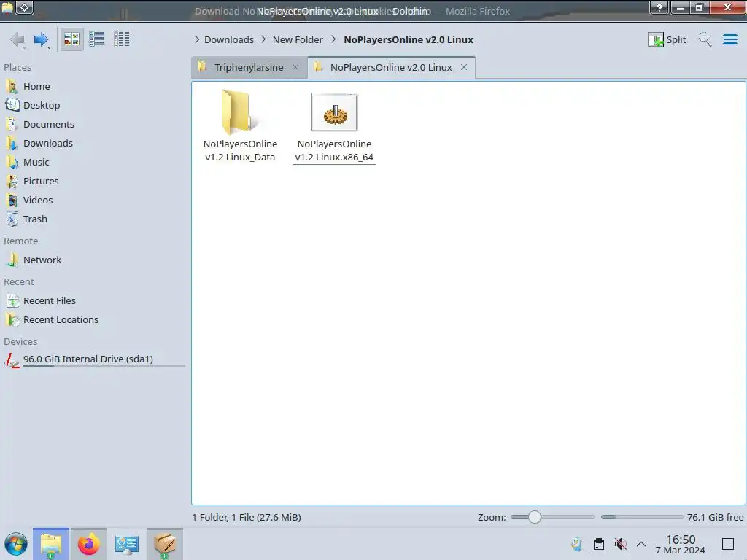Expand chevron before New Folder breadcrumb

(263, 39)
